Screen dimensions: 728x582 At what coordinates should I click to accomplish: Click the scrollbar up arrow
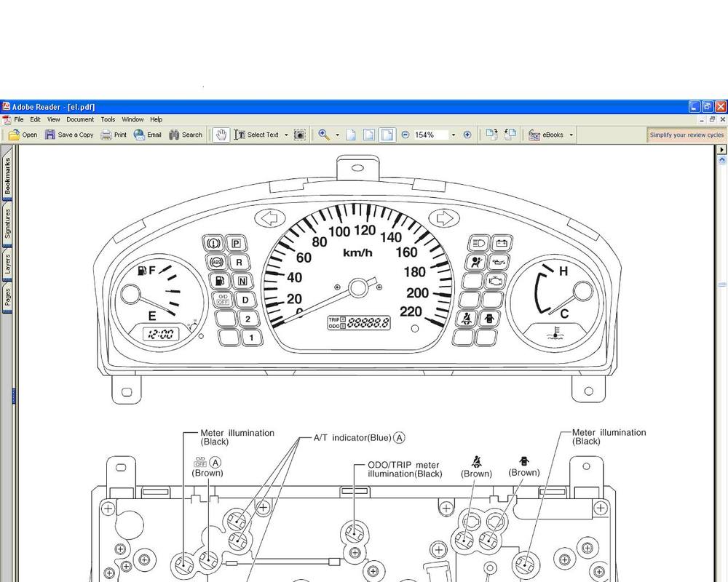click(722, 159)
